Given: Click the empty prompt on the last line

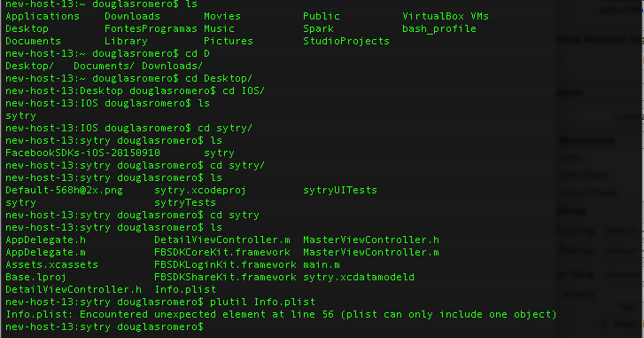Looking at the screenshot, I should (x=105, y=326).
